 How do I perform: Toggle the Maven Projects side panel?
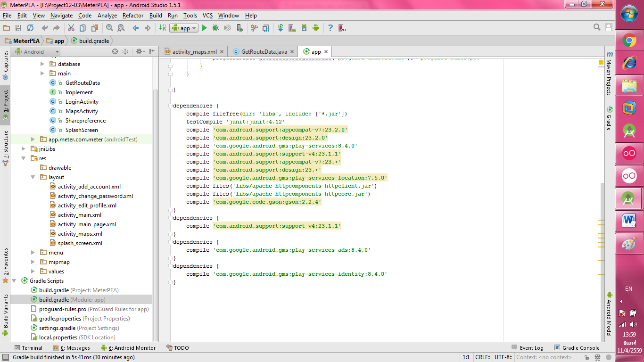click(x=609, y=73)
